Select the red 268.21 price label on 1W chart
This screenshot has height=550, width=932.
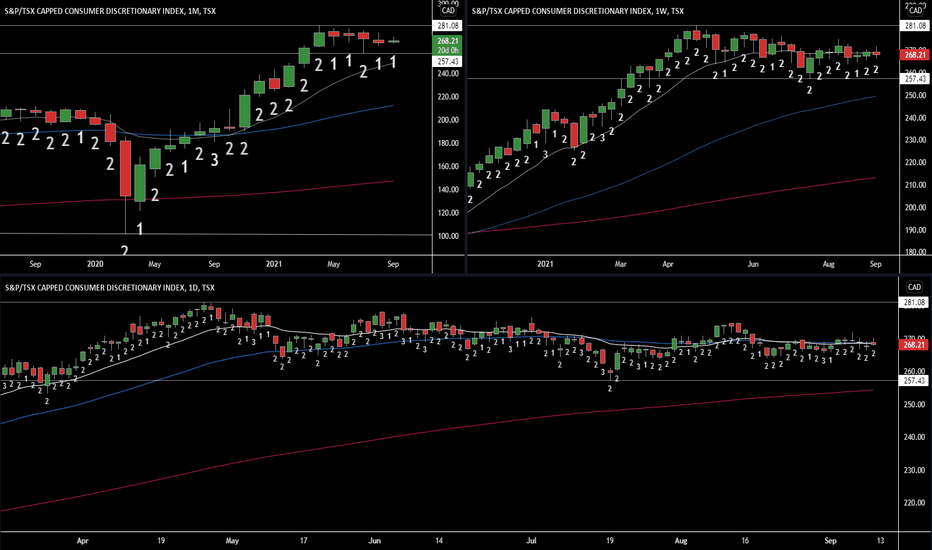pos(915,55)
